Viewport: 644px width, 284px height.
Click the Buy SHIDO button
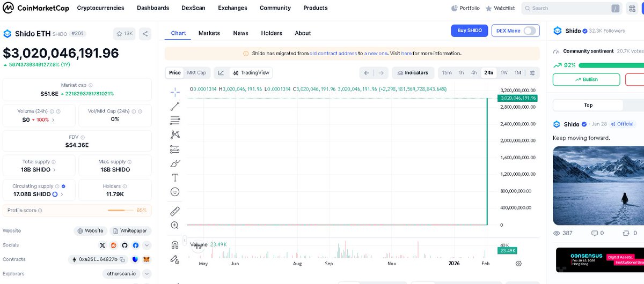(470, 31)
